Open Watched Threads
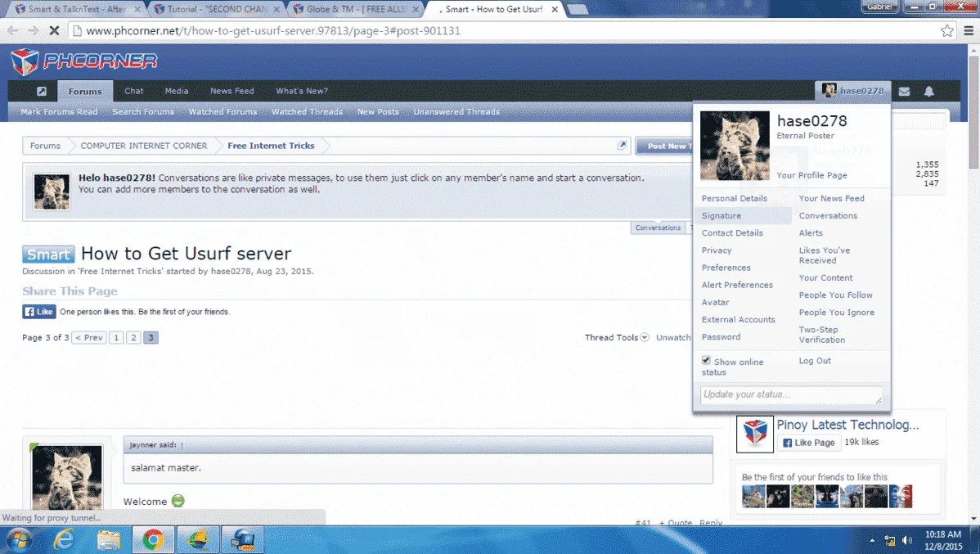980x554 pixels. click(x=307, y=112)
